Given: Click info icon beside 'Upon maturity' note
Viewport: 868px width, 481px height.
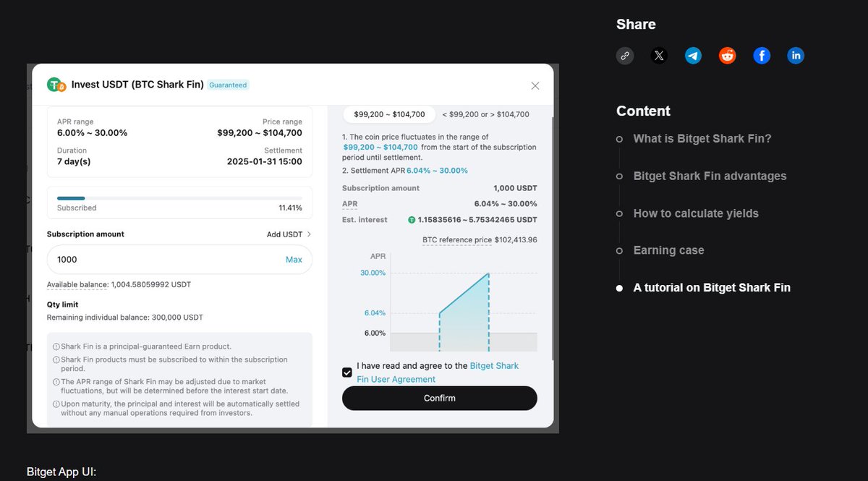Looking at the screenshot, I should (x=56, y=404).
